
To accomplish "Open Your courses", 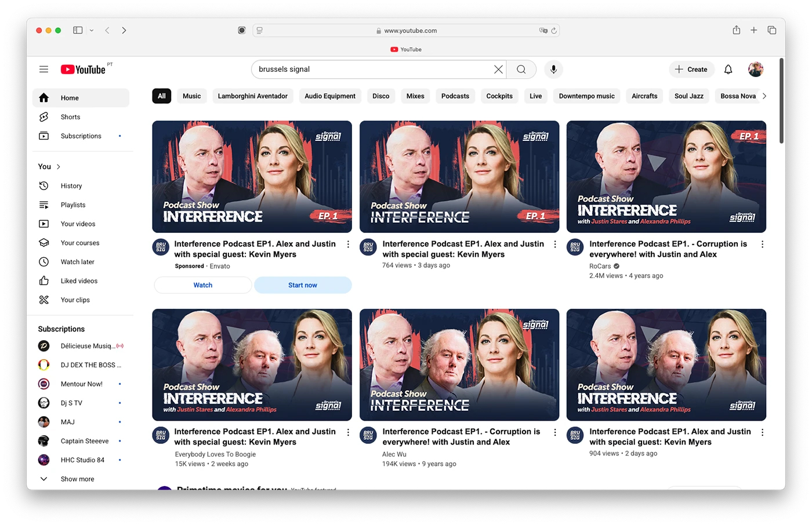I will tap(81, 243).
